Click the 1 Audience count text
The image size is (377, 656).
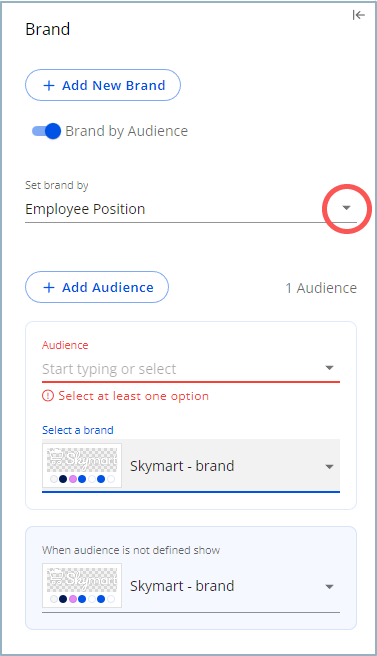(x=321, y=288)
